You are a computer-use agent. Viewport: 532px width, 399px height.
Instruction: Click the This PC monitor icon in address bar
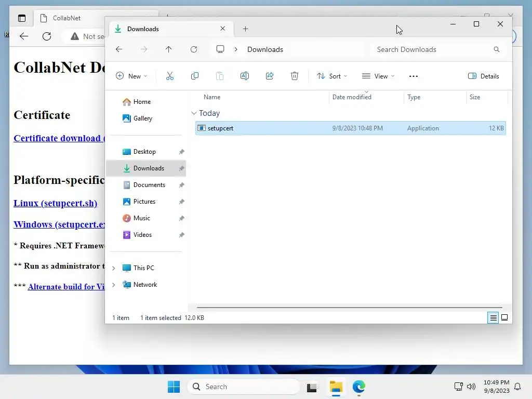pos(220,49)
